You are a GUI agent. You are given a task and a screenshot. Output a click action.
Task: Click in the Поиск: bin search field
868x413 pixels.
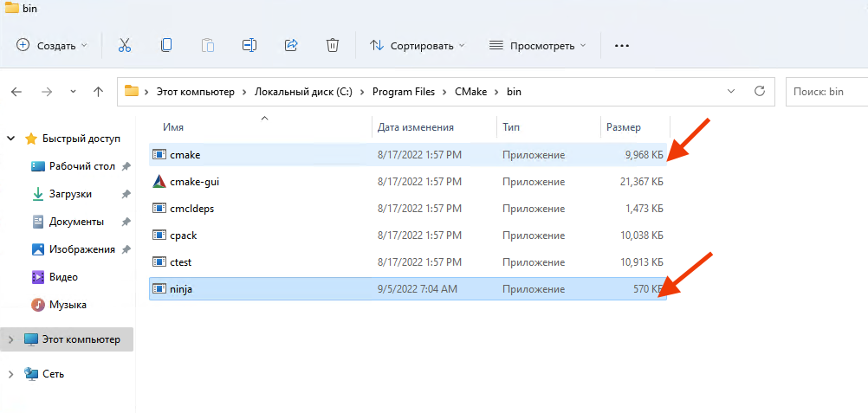(827, 92)
